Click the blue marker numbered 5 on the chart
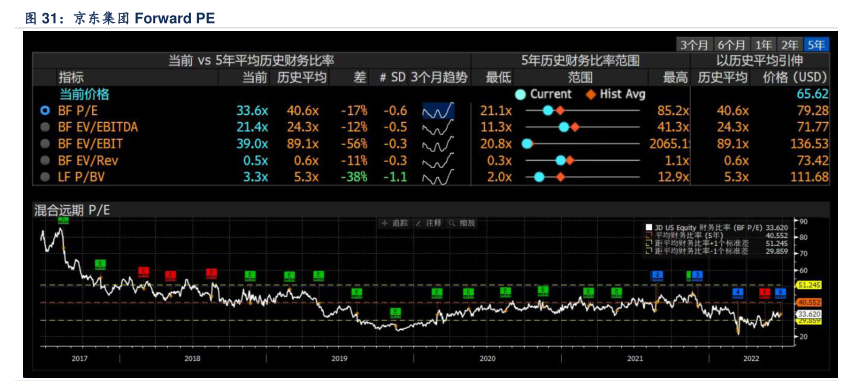Image resolution: width=849 pixels, height=381 pixels. tap(780, 293)
